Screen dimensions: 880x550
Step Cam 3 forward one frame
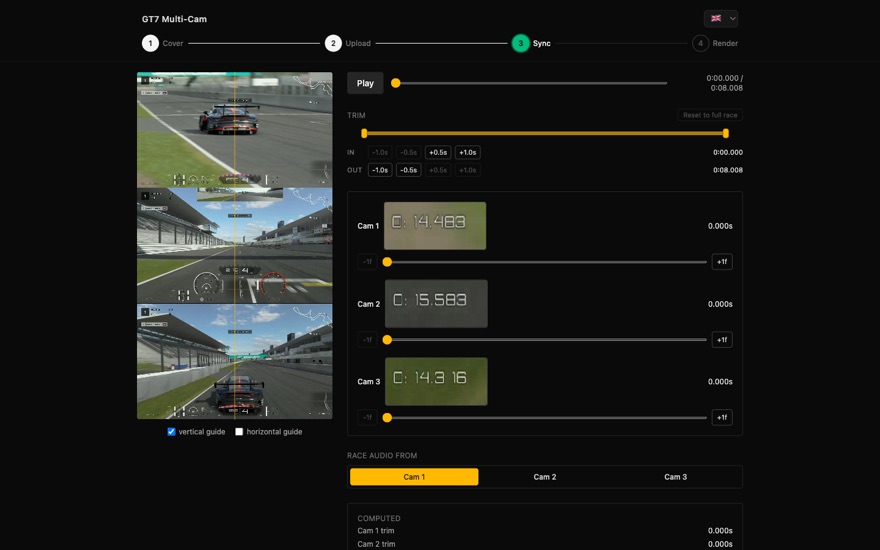coord(722,418)
